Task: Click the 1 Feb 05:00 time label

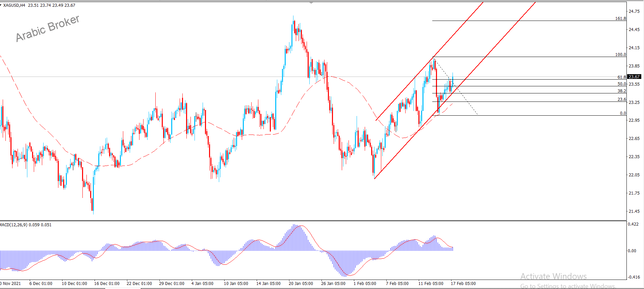Action: 365,284
